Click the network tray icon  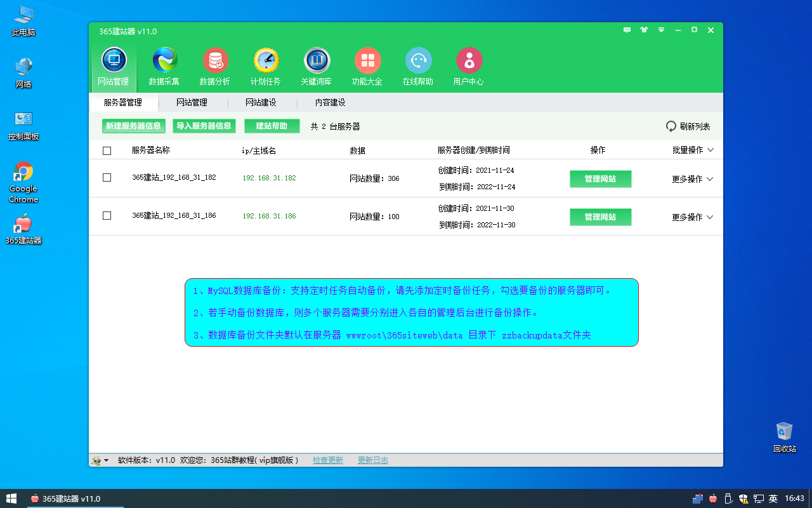[x=758, y=498]
